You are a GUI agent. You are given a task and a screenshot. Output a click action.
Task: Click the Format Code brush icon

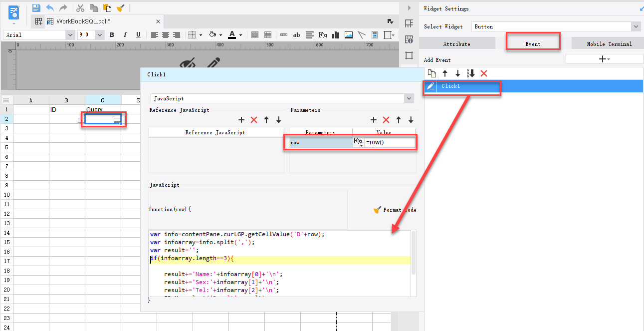[377, 210]
